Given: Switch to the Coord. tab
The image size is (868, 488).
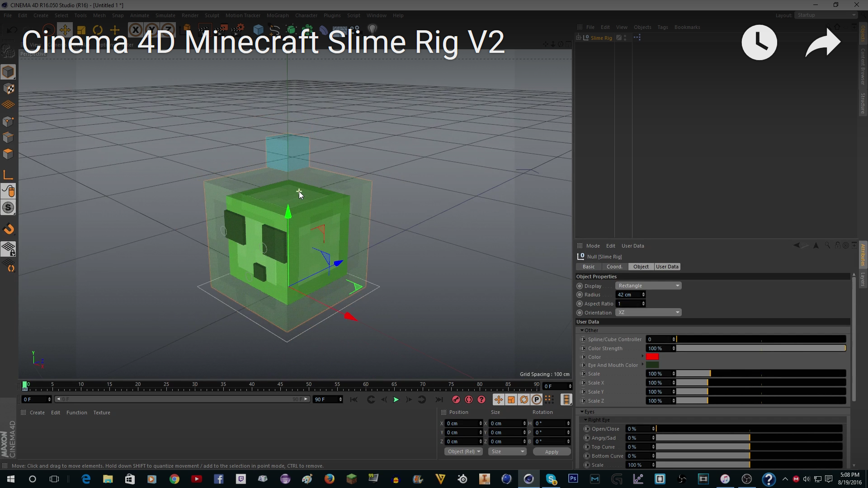Looking at the screenshot, I should coord(614,267).
